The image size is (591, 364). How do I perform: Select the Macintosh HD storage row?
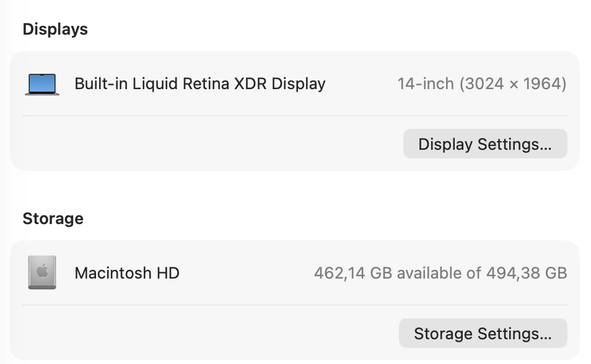295,273
